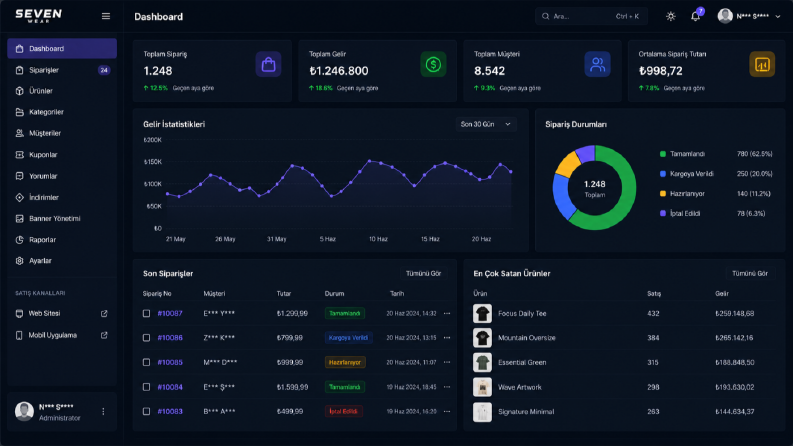Open Raporlar in sidebar

62,240
